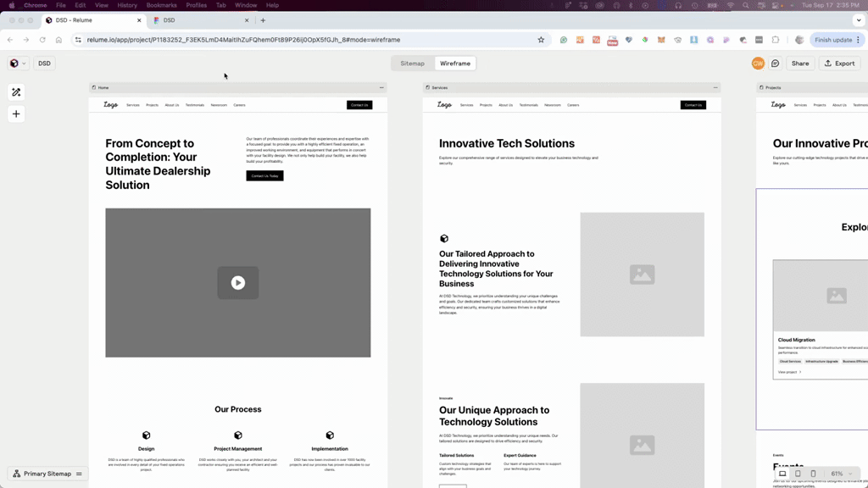Reload the page in Chrome
The height and width of the screenshot is (488, 868).
(42, 40)
